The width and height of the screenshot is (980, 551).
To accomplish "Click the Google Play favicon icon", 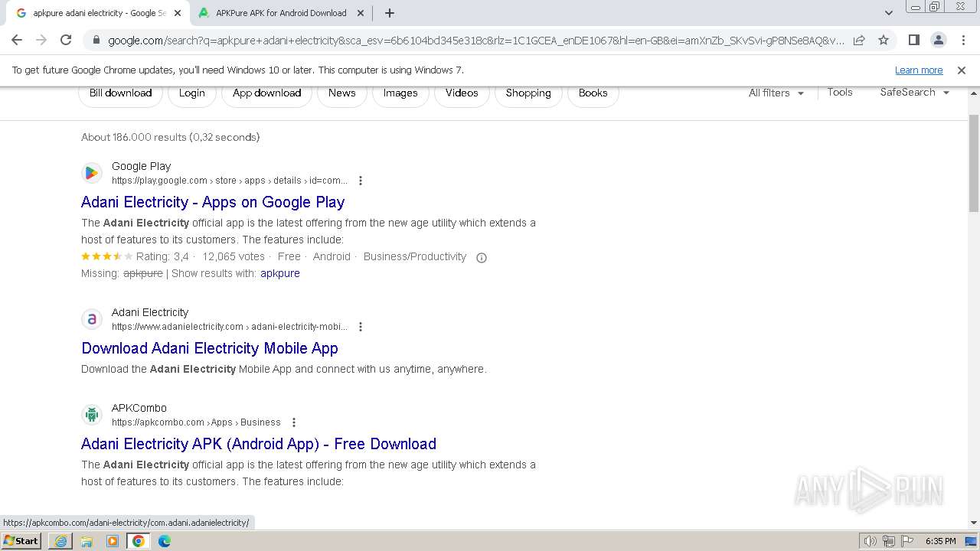I will (92, 173).
